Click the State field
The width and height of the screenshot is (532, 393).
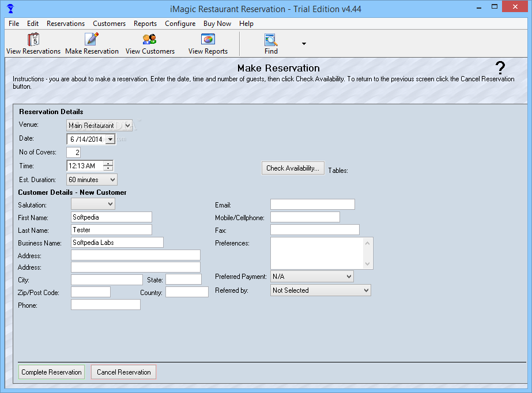click(x=183, y=279)
